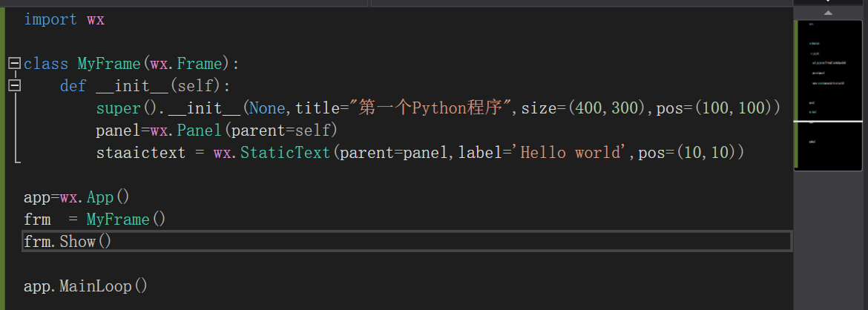Place cursor on the frm.Show() line
The width and height of the screenshot is (868, 310).
(x=67, y=242)
